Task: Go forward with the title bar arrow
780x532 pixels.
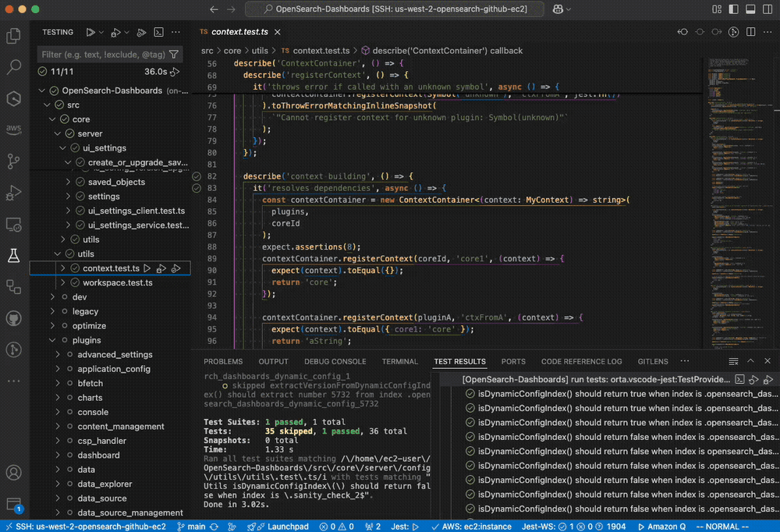Action: pos(232,9)
